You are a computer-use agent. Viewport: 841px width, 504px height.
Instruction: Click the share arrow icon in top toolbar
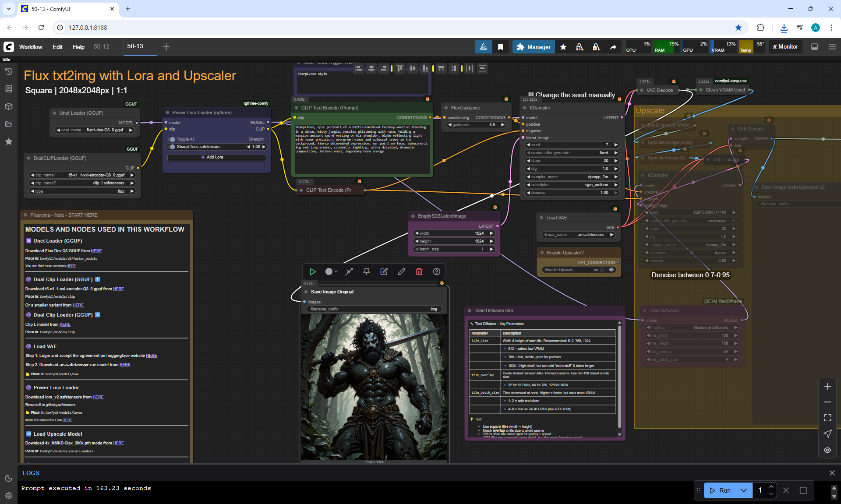[x=613, y=47]
